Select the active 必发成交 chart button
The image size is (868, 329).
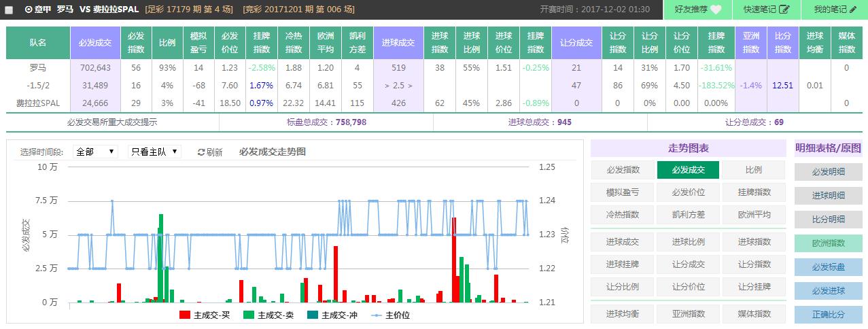(x=689, y=170)
